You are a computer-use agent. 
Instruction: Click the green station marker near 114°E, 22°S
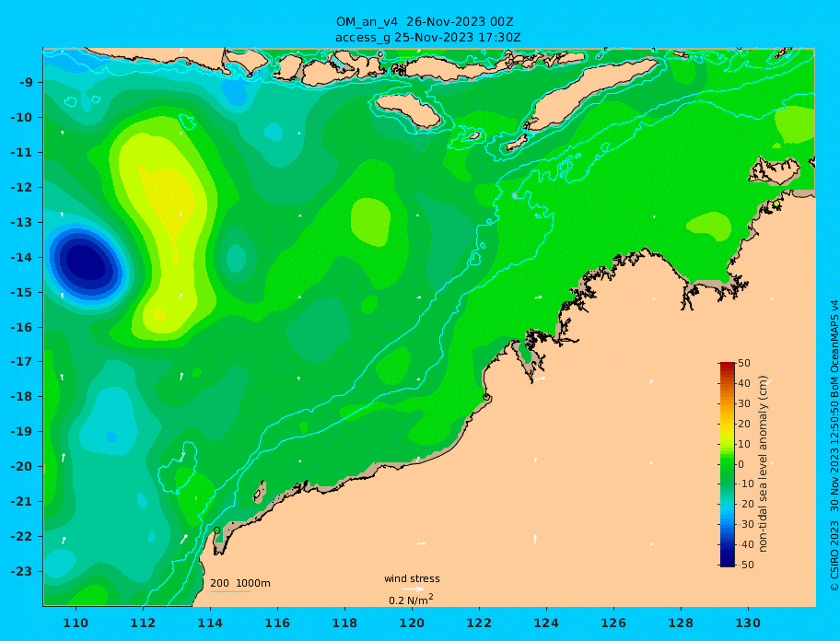[217, 530]
